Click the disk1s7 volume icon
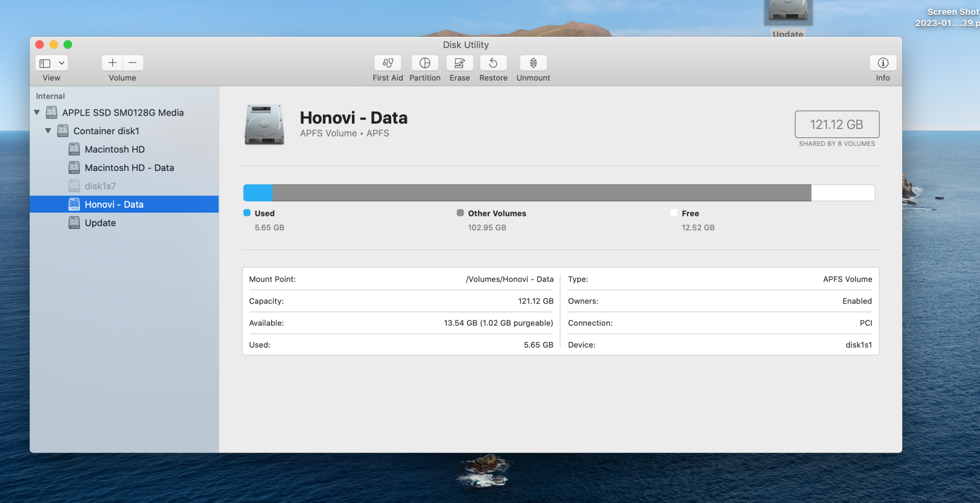 tap(74, 186)
